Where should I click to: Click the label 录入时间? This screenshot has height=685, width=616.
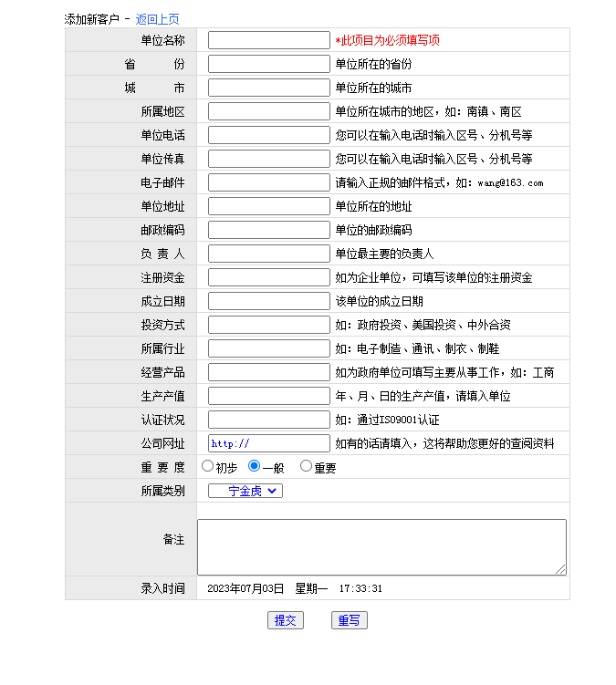pyautogui.click(x=162, y=589)
